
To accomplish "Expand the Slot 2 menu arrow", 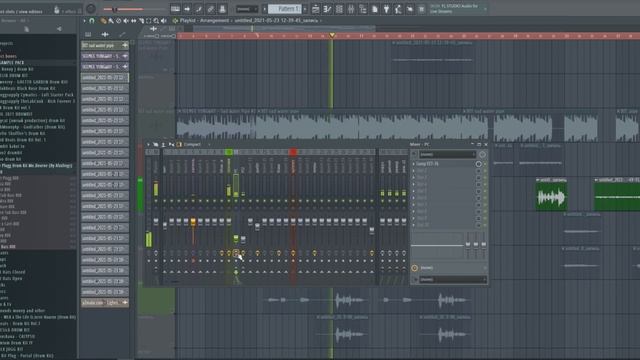I will click(413, 171).
